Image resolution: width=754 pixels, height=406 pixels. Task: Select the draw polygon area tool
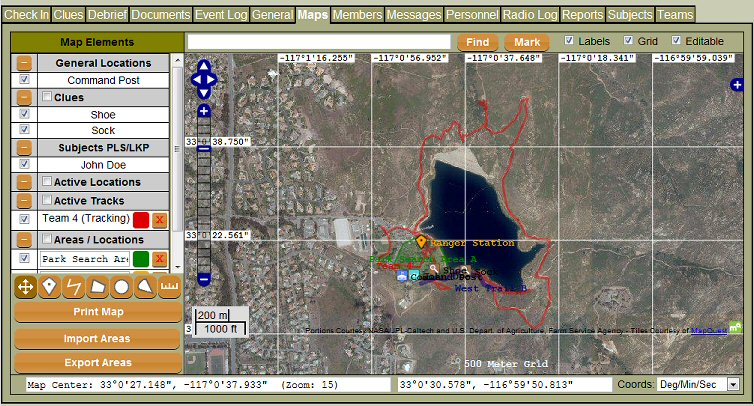pyautogui.click(x=98, y=287)
